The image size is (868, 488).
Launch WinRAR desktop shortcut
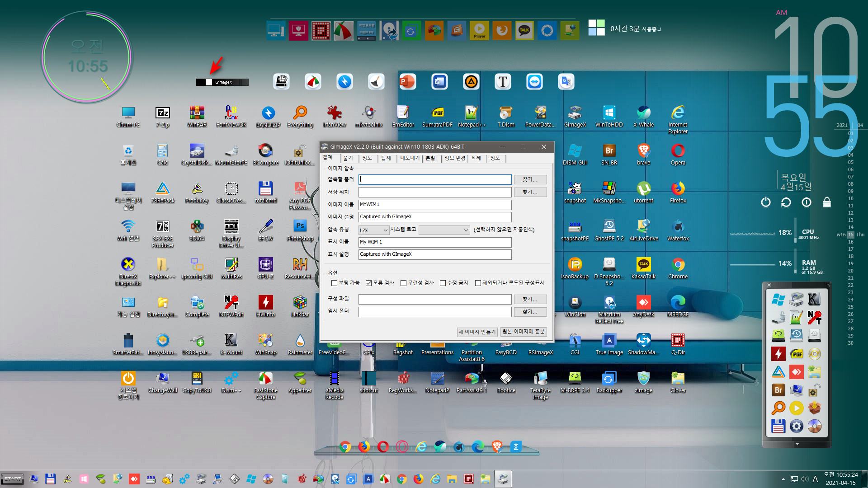tap(197, 117)
